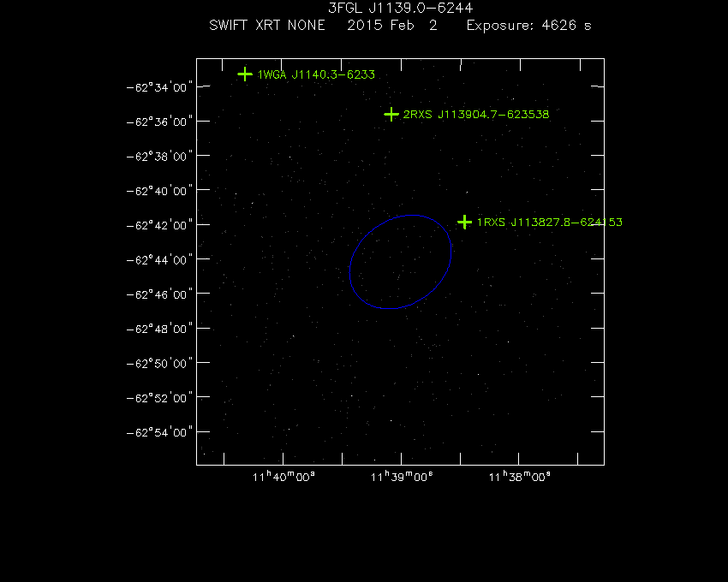Click the title 3FGL J1139.0-6244
The image size is (728, 582).
pyautogui.click(x=400, y=8)
